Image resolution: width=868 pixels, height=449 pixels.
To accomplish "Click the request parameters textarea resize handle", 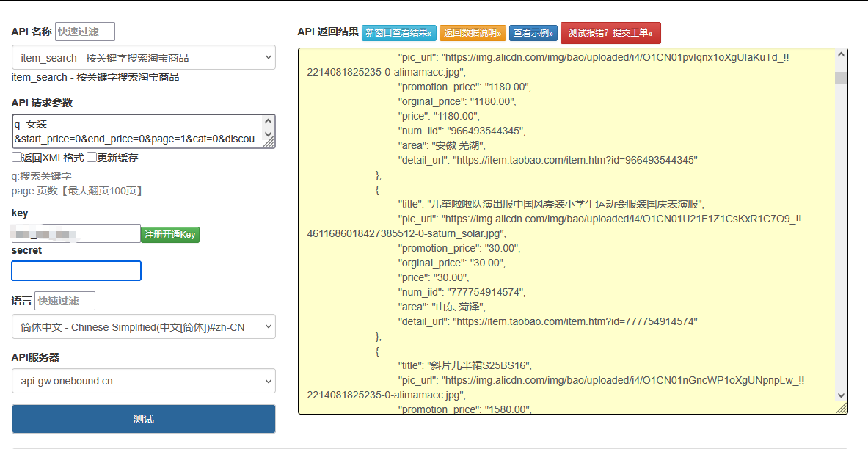I will [269, 142].
